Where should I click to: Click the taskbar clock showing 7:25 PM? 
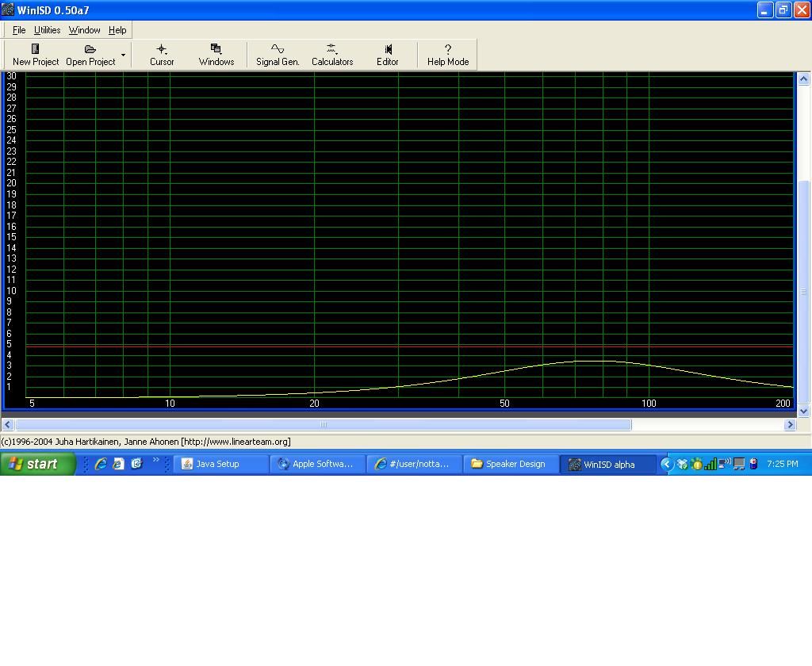click(x=782, y=464)
